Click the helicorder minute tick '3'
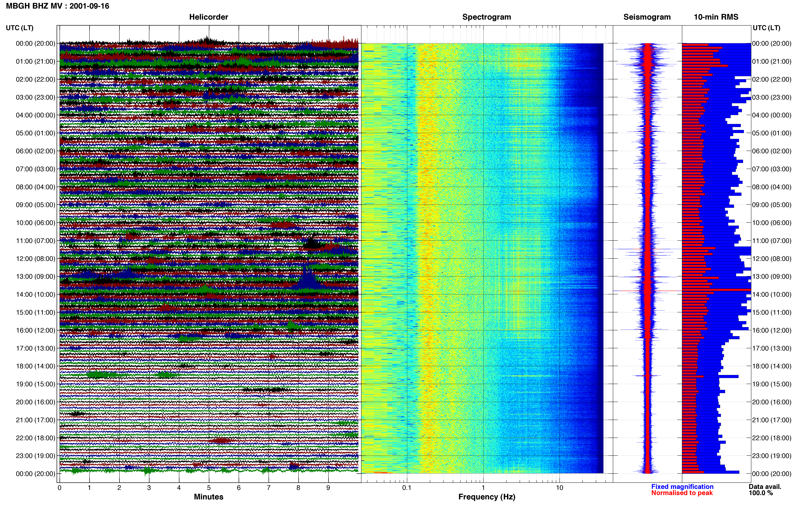812x508 pixels. (x=149, y=488)
